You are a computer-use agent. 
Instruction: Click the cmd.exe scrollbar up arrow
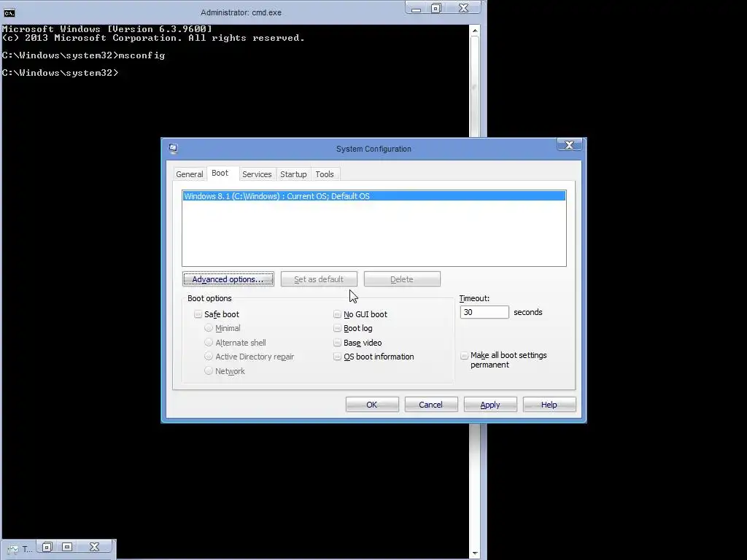coord(474,31)
